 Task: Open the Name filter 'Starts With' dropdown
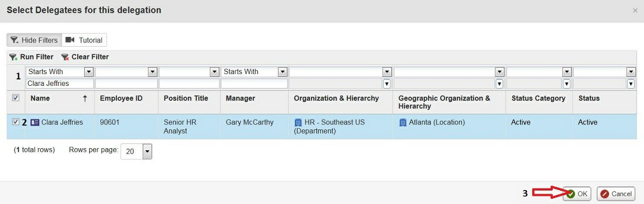89,72
